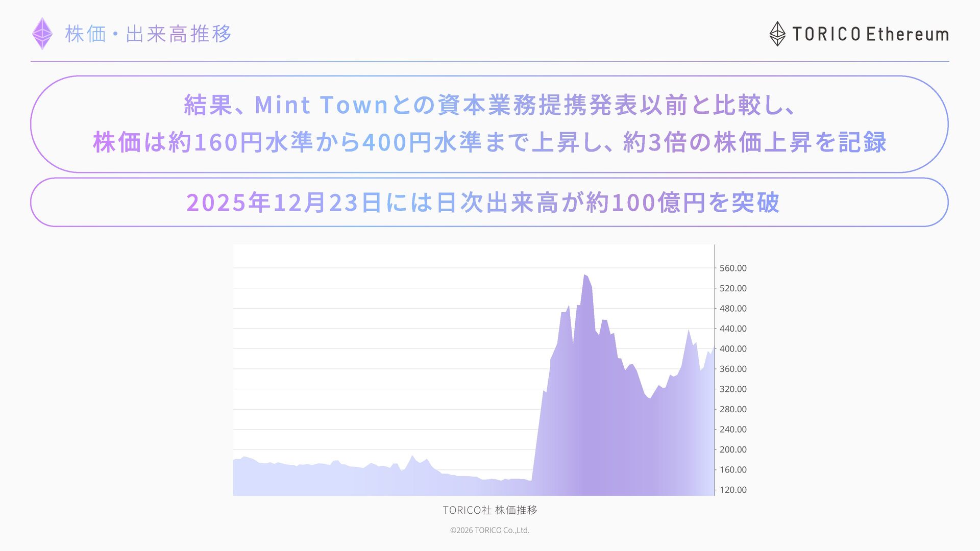This screenshot has width=980, height=551.
Task: Click the 120.00 axis label
Action: click(732, 490)
